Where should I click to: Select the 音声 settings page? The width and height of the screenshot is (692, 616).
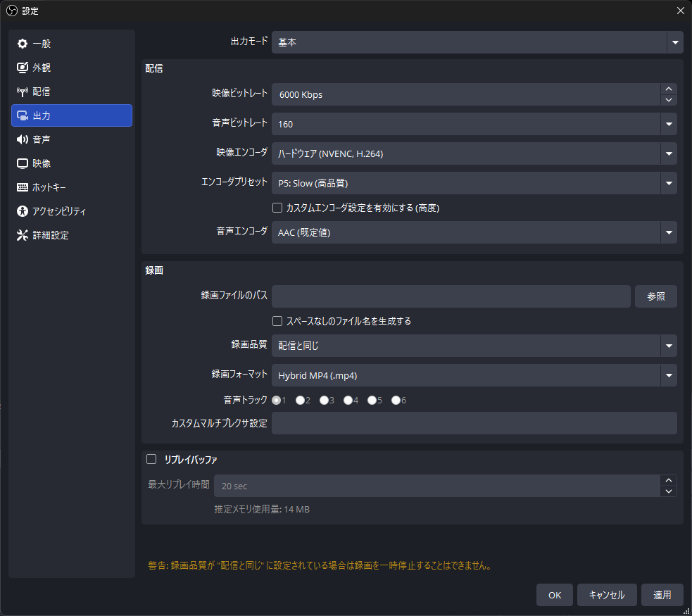72,139
